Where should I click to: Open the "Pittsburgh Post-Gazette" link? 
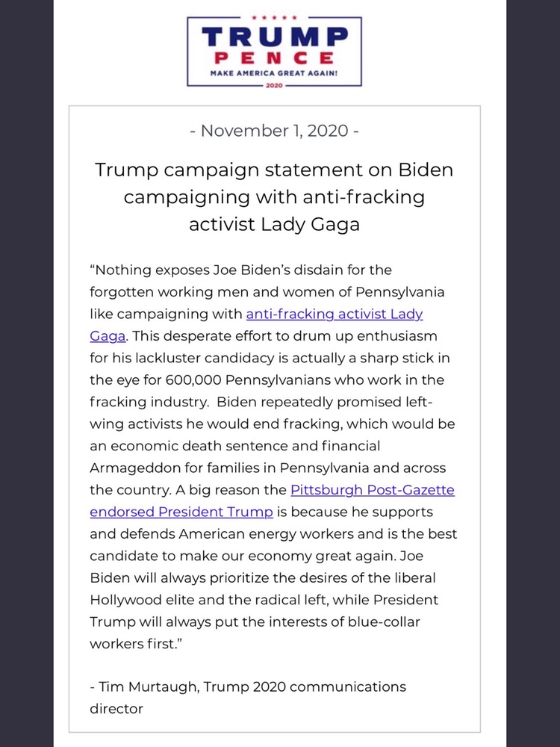pyautogui.click(x=373, y=490)
